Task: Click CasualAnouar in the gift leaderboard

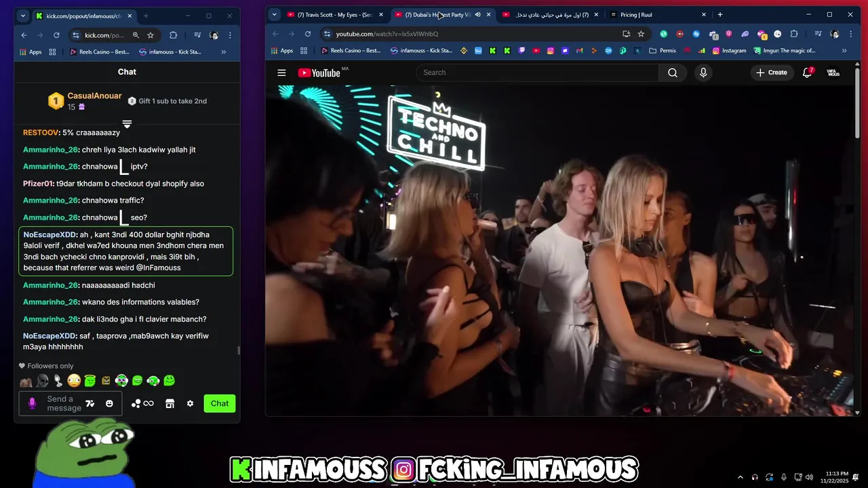Action: [x=94, y=96]
